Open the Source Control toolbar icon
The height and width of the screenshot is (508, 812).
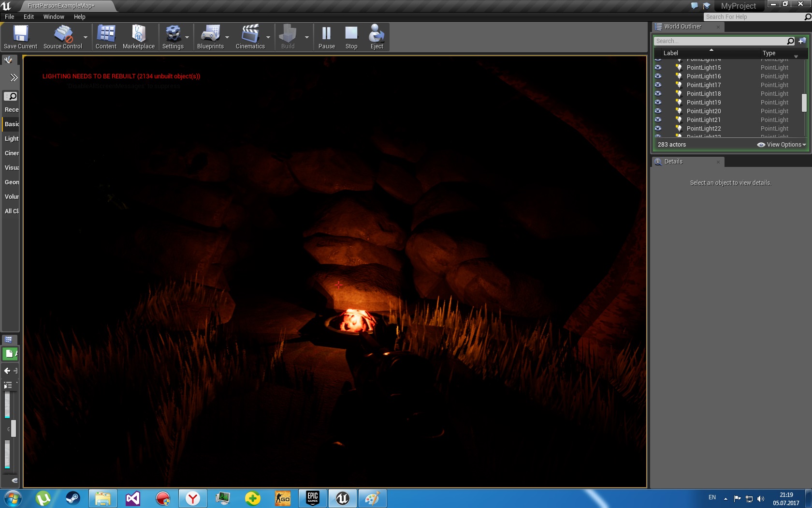(x=63, y=37)
